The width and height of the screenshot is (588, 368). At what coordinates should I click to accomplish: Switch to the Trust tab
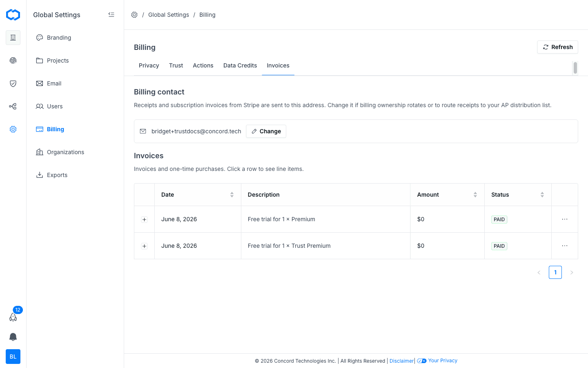point(176,65)
